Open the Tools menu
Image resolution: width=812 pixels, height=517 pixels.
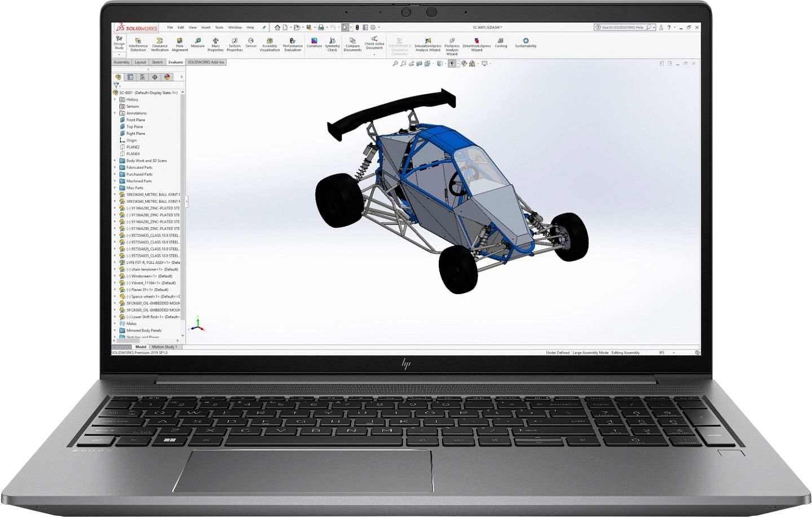coord(219,27)
